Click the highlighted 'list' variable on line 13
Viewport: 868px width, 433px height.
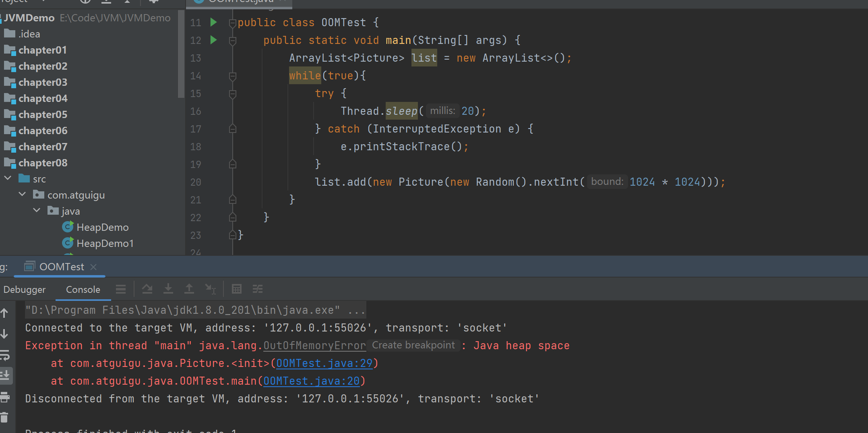pos(424,58)
